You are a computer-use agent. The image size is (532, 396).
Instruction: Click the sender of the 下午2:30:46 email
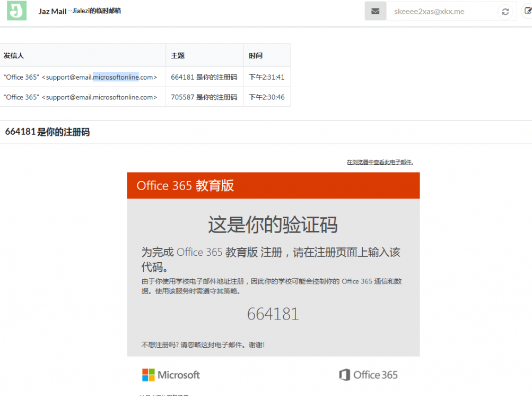coord(81,97)
